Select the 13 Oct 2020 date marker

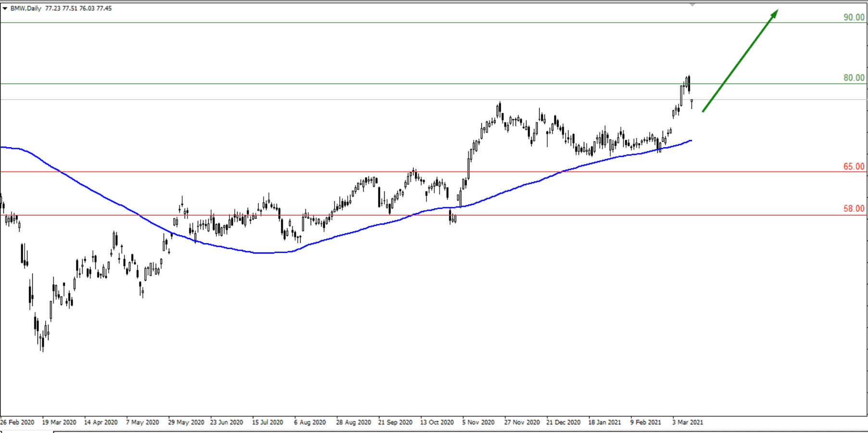[437, 422]
